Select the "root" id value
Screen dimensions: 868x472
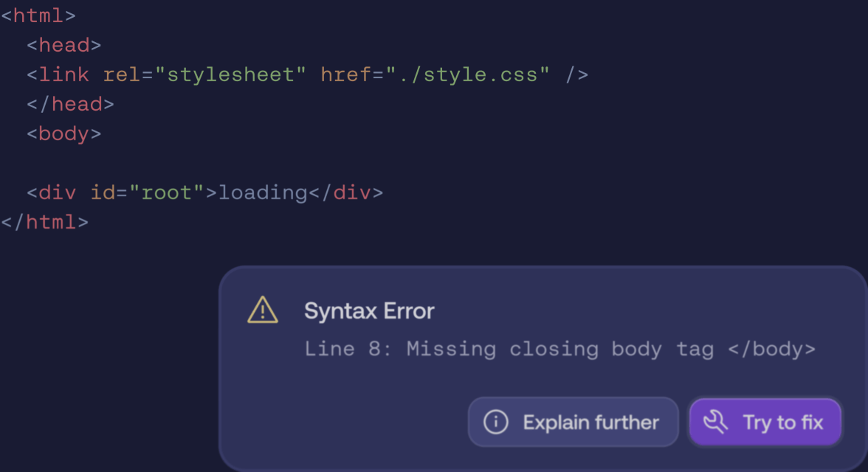pyautogui.click(x=167, y=192)
